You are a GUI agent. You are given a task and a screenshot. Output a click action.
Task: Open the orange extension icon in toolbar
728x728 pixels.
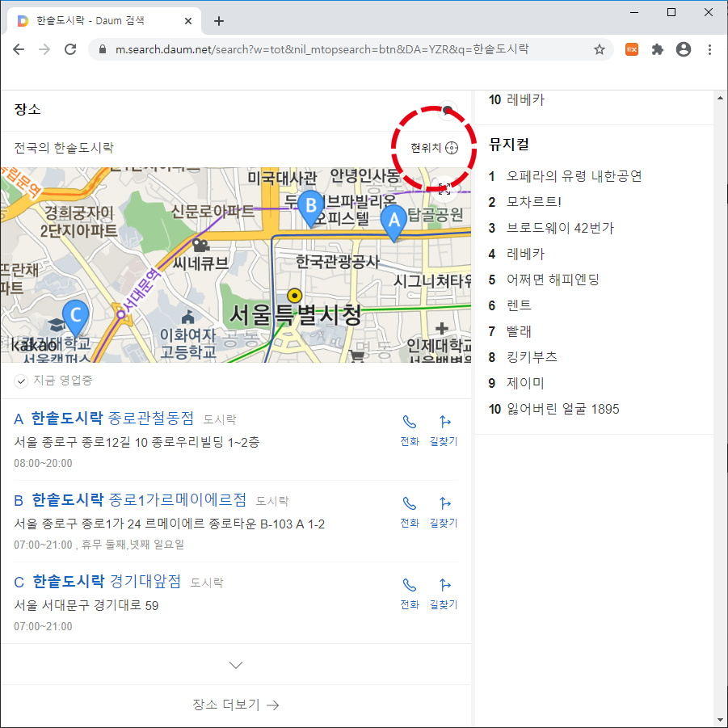pos(631,49)
